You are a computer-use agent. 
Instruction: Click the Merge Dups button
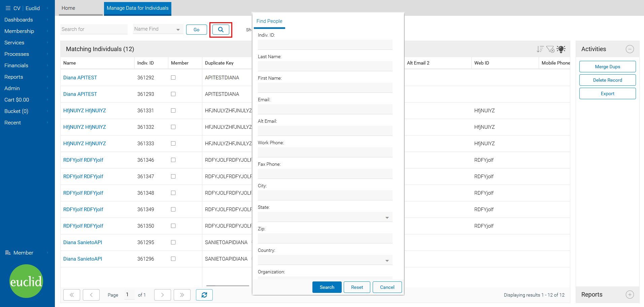(x=607, y=67)
